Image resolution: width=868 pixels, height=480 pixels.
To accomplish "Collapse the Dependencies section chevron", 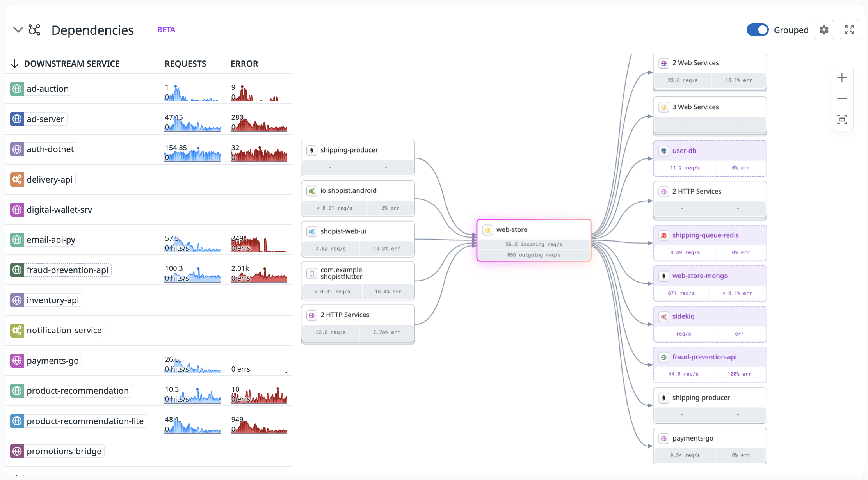I will click(x=18, y=30).
